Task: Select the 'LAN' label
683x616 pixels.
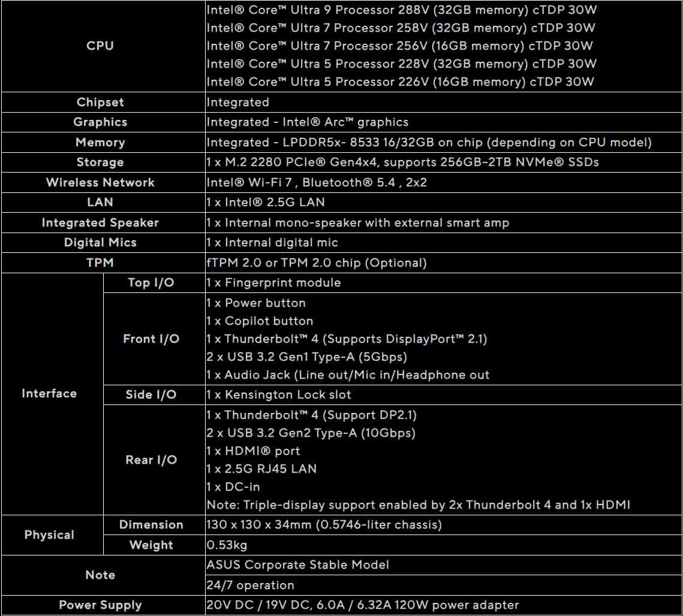Action: click(100, 202)
